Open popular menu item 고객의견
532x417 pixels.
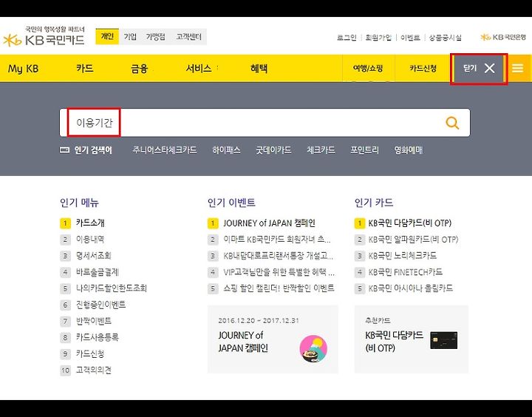click(x=94, y=370)
